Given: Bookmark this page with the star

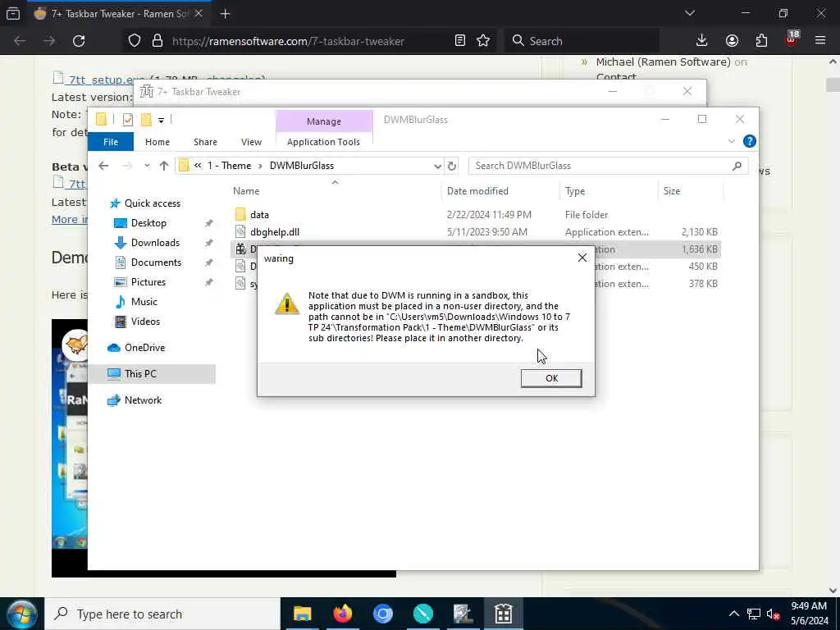Looking at the screenshot, I should point(483,41).
